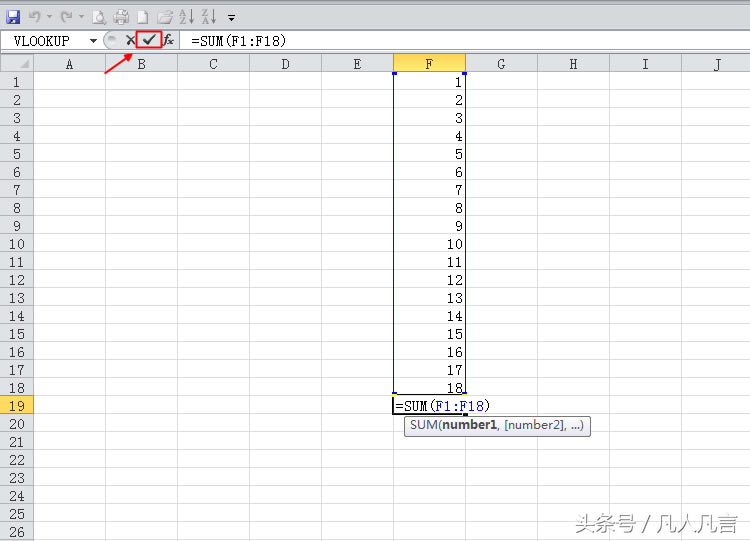Click the Save icon in quick access toolbar
Screen dimensions: 750x541
[x=13, y=17]
